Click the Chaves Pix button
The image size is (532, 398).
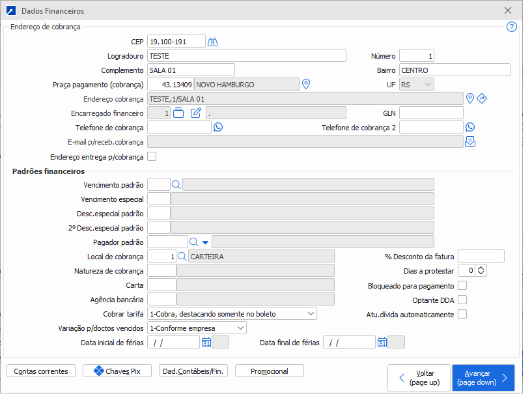118,371
